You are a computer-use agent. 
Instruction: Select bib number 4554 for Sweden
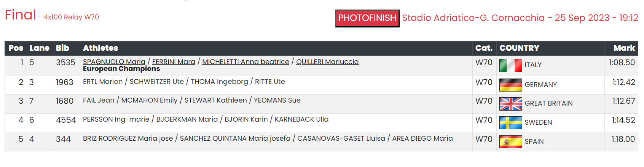pyautogui.click(x=66, y=120)
